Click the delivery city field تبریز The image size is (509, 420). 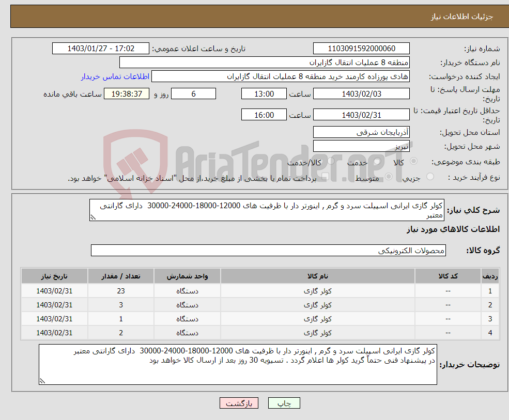point(361,146)
